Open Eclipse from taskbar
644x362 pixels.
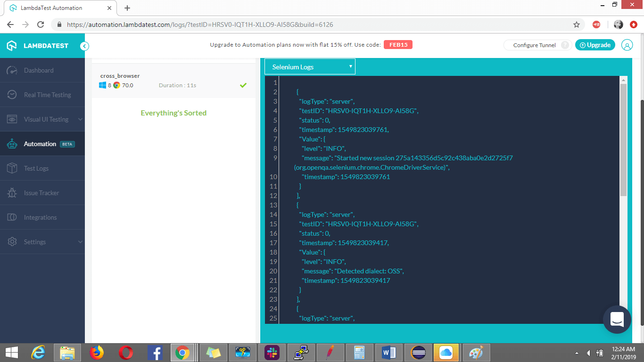418,352
